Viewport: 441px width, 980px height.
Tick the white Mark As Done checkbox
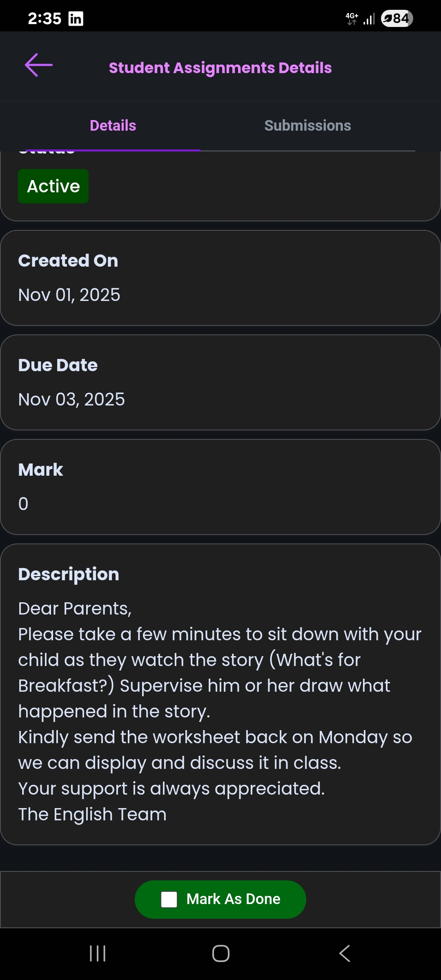pos(169,899)
